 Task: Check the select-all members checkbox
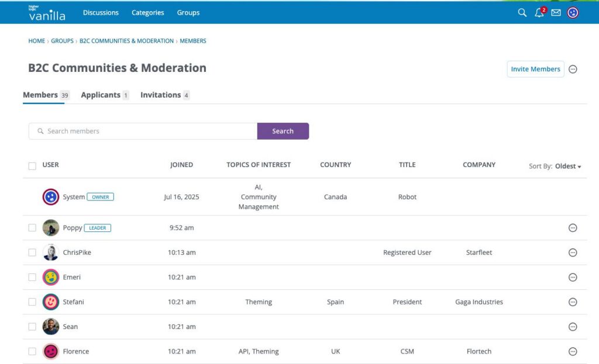[x=32, y=165]
